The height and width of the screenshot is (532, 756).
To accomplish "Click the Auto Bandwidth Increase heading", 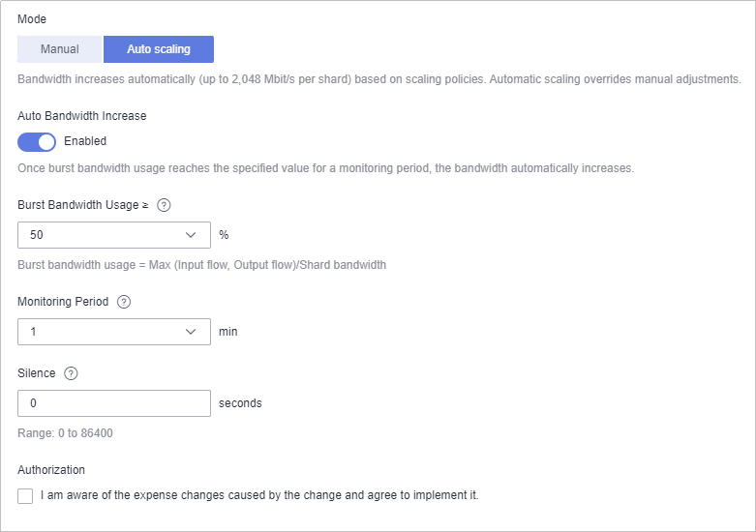I will click(82, 116).
